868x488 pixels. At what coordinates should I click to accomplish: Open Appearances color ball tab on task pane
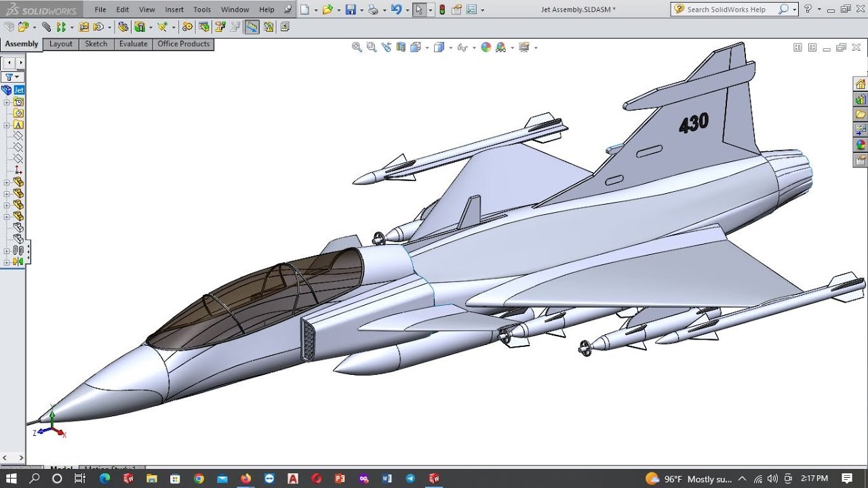[861, 144]
